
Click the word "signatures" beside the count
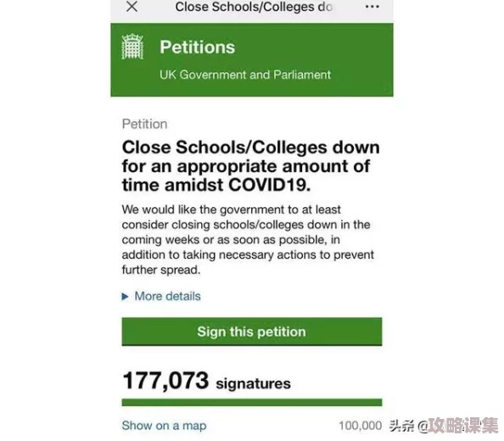click(x=254, y=384)
